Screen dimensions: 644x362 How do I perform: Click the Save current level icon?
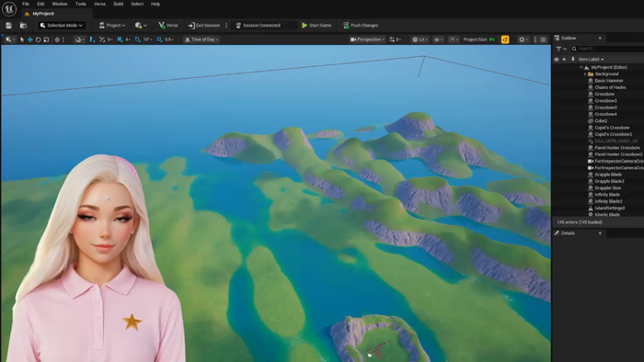(x=8, y=26)
